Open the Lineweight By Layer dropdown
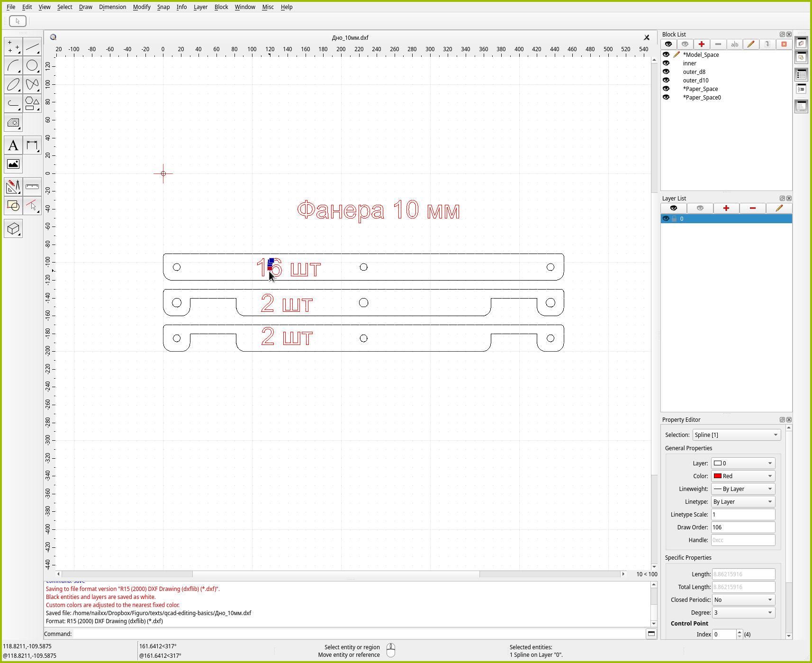The image size is (812, 663). click(743, 489)
